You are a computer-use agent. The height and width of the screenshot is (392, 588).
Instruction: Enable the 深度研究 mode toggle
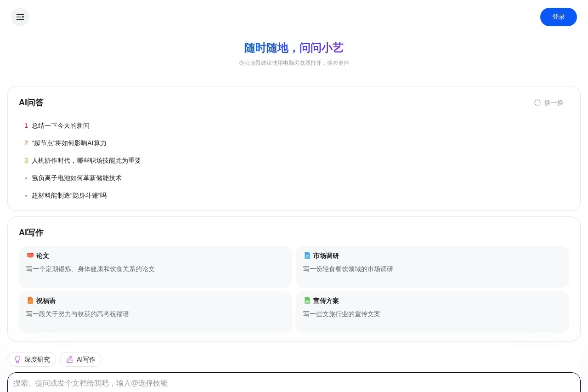32,359
